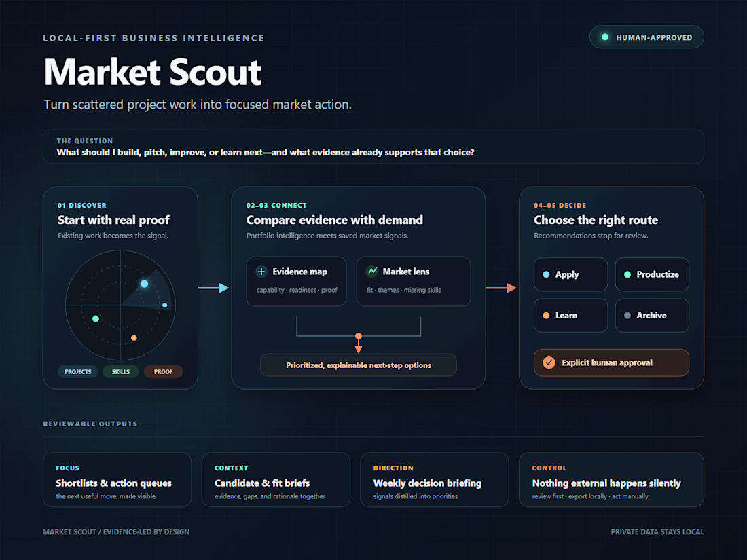747x560 pixels.
Task: Click the orange arrow toward the Decide panel
Action: [x=501, y=288]
